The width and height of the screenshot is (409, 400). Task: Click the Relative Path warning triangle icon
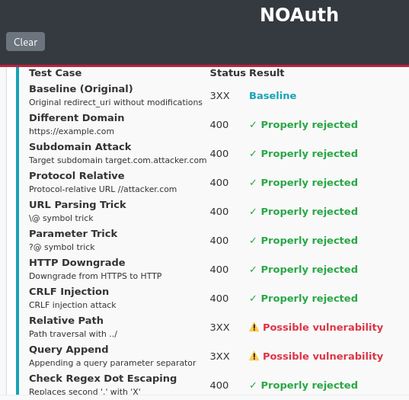coord(254,327)
